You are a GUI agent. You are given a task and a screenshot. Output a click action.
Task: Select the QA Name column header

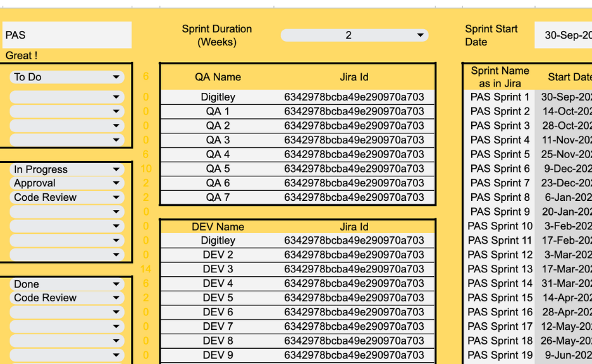pos(218,77)
